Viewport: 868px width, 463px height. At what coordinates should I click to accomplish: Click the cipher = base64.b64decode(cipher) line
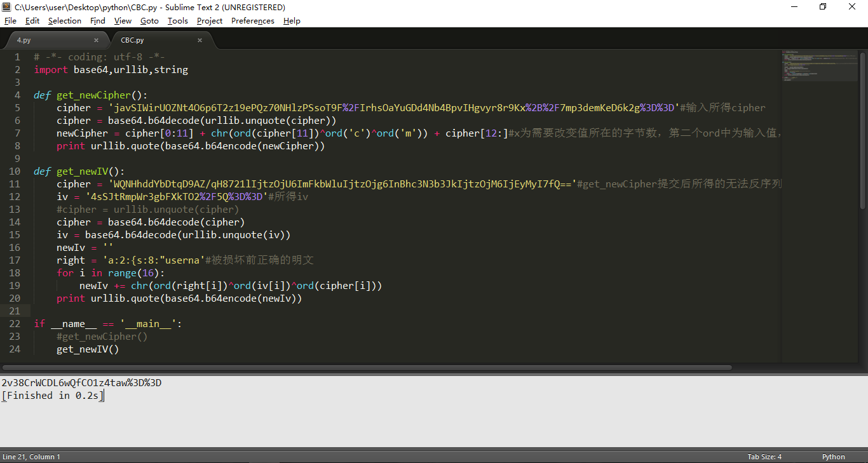coord(151,222)
